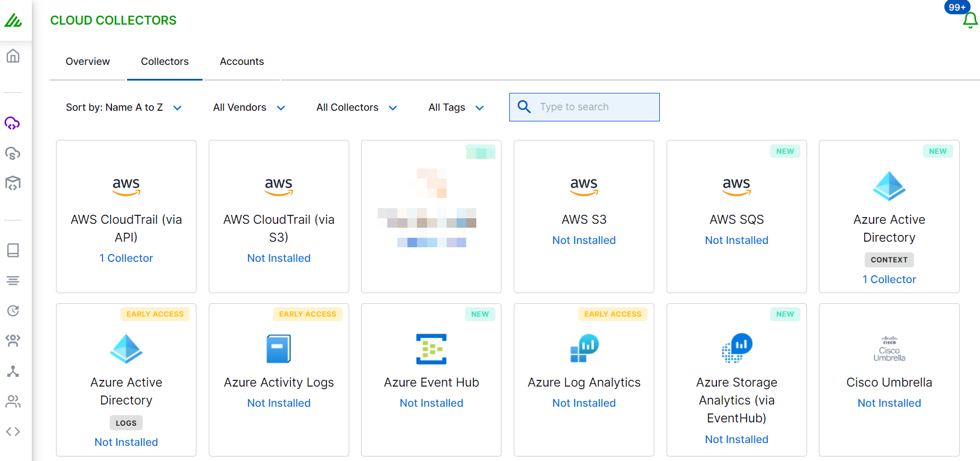Click Not Installed under Azure Log Analytics
The image size is (980, 461).
click(x=584, y=403)
